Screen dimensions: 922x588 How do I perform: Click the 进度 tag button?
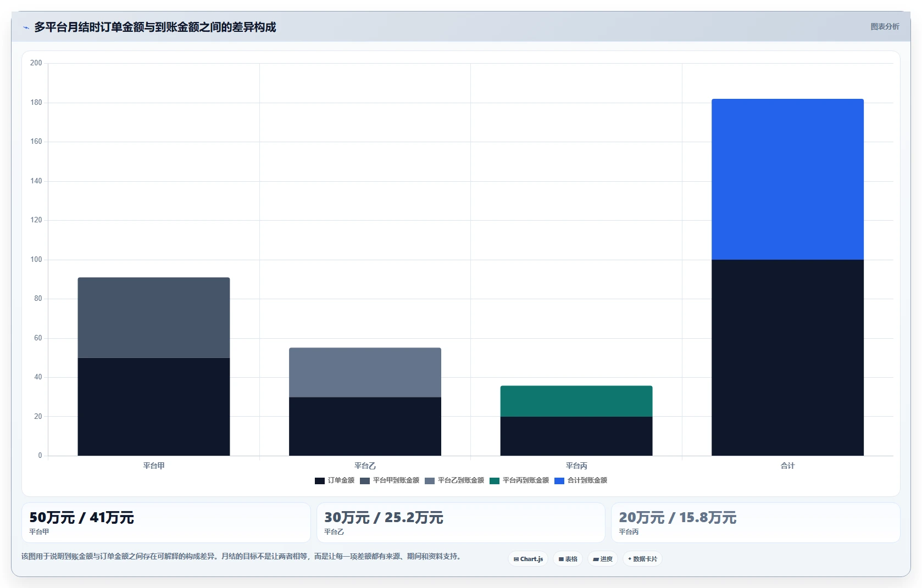(603, 559)
